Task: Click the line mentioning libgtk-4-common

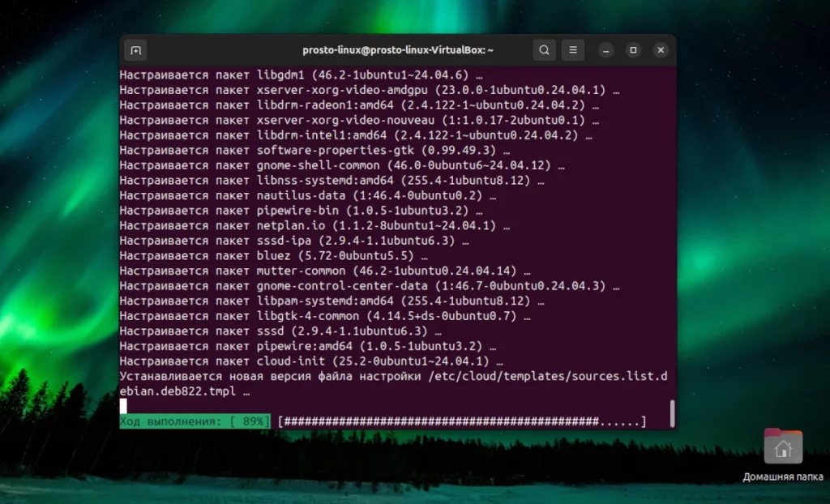Action: coord(325,316)
